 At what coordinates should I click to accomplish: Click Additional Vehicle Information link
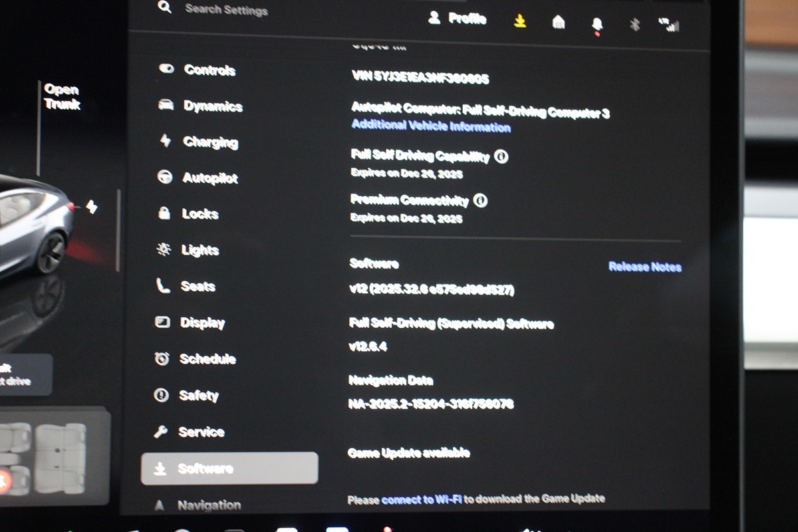tap(431, 126)
